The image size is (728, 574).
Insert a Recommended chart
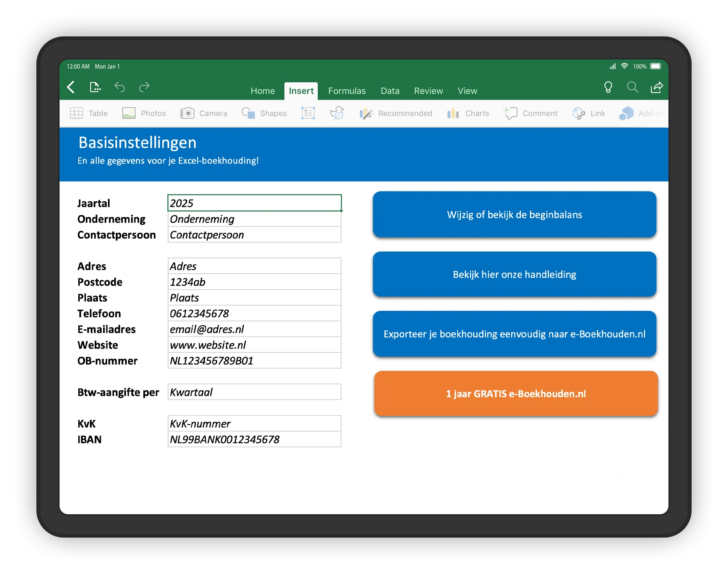click(x=397, y=113)
